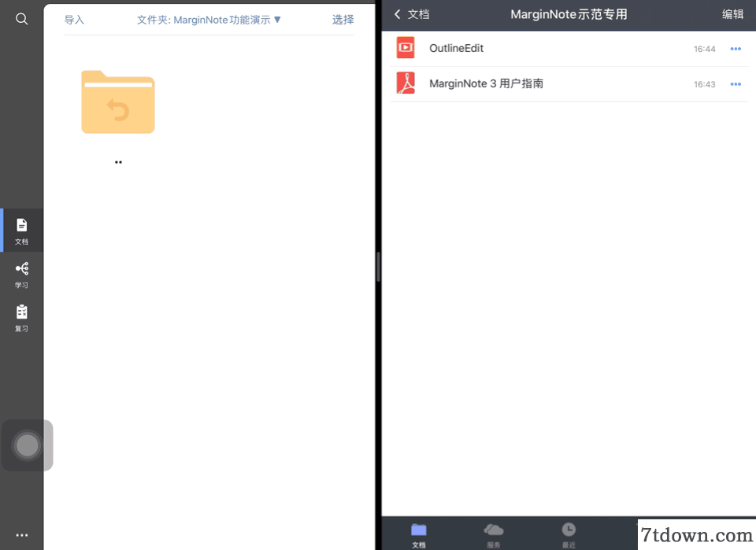Click the 编辑 edit button
The width and height of the screenshot is (756, 550).
(732, 14)
